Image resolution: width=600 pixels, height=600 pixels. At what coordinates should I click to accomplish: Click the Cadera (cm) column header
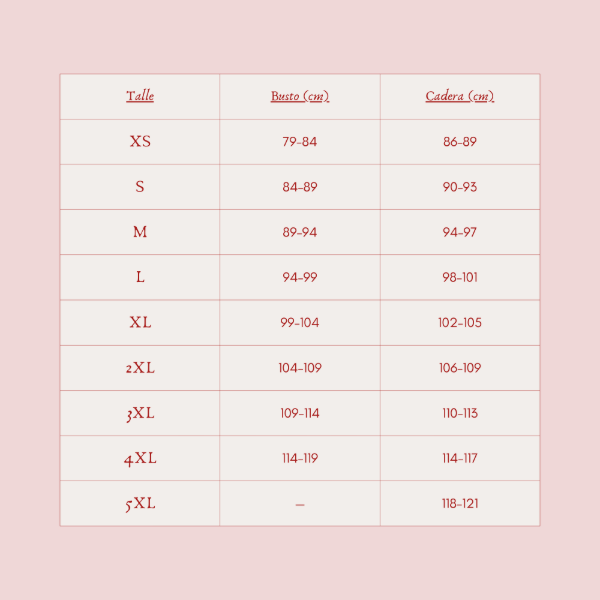pyautogui.click(x=460, y=96)
